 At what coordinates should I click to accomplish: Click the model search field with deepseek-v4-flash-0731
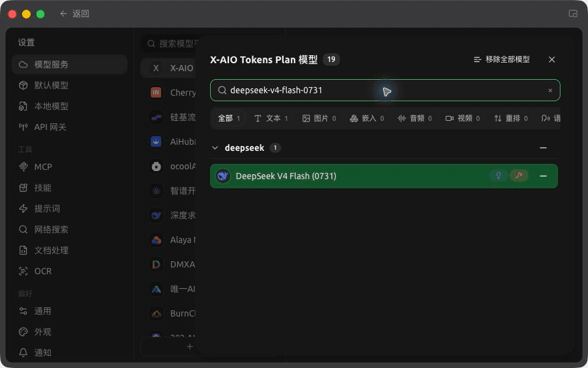[385, 90]
